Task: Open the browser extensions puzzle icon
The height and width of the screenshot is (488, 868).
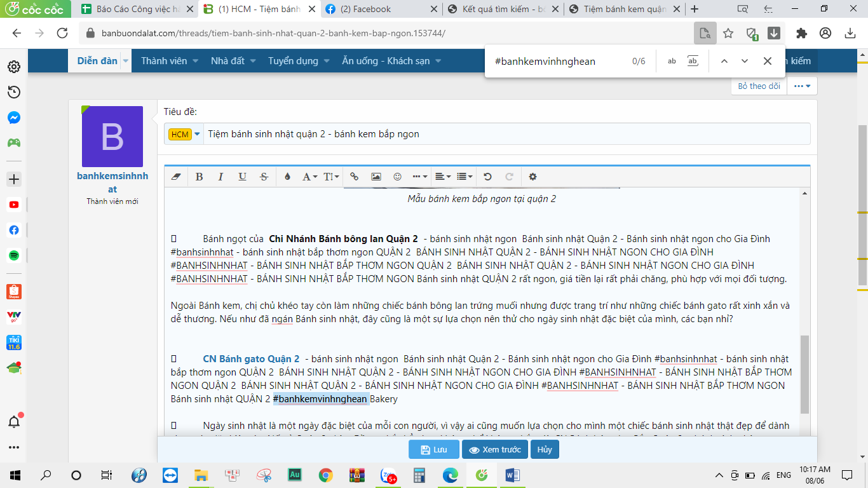Action: click(801, 33)
